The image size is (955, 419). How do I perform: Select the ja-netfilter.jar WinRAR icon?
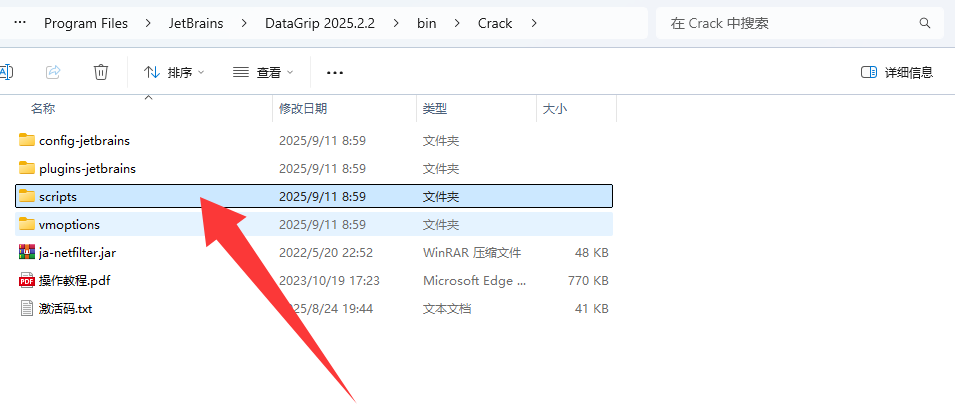26,252
